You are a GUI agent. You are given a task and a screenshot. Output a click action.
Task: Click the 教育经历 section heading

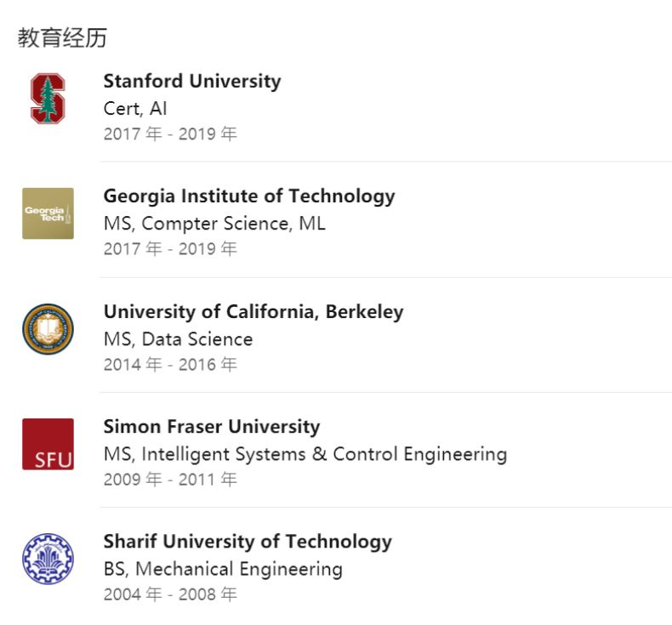[62, 37]
